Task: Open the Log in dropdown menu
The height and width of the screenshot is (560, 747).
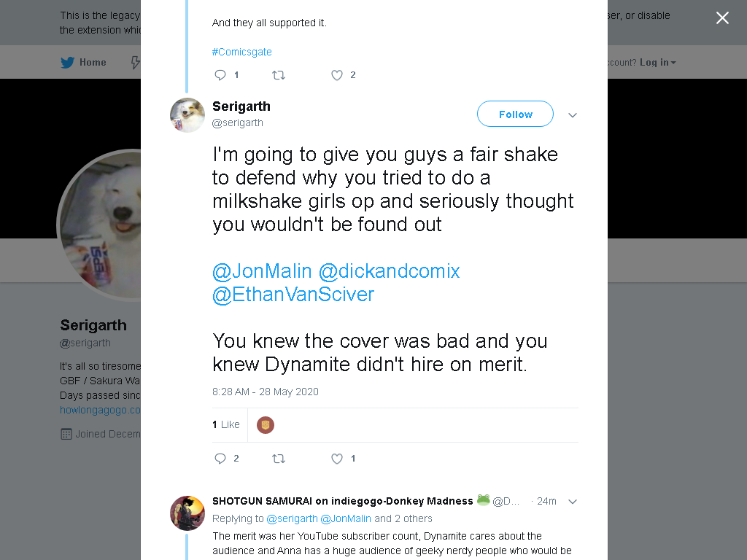Action: [x=658, y=63]
